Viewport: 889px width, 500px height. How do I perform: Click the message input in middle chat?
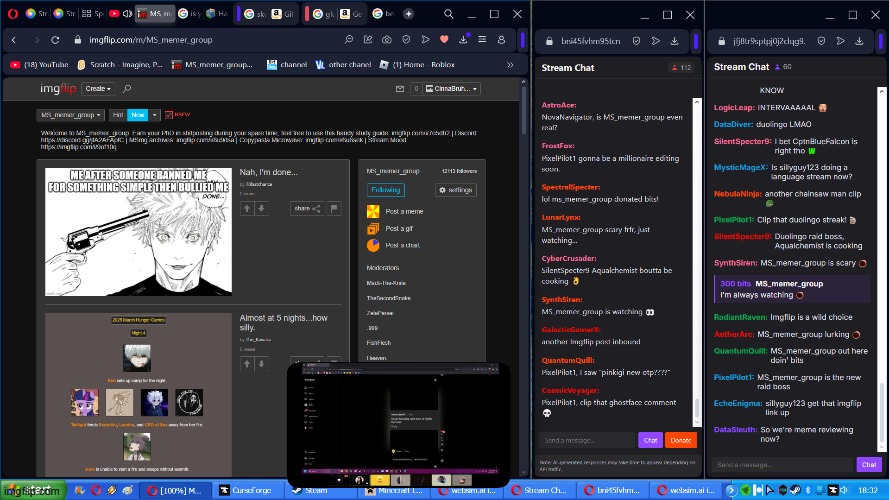pyautogui.click(x=587, y=440)
